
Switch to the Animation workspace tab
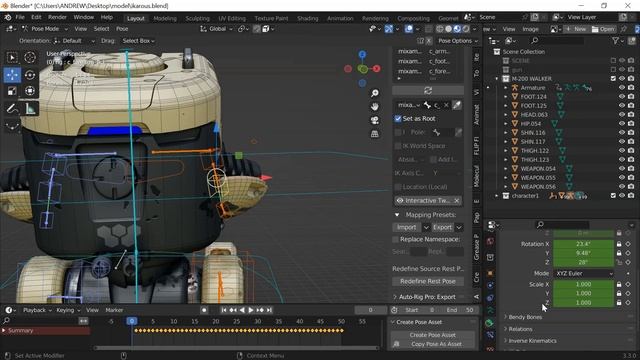point(340,18)
